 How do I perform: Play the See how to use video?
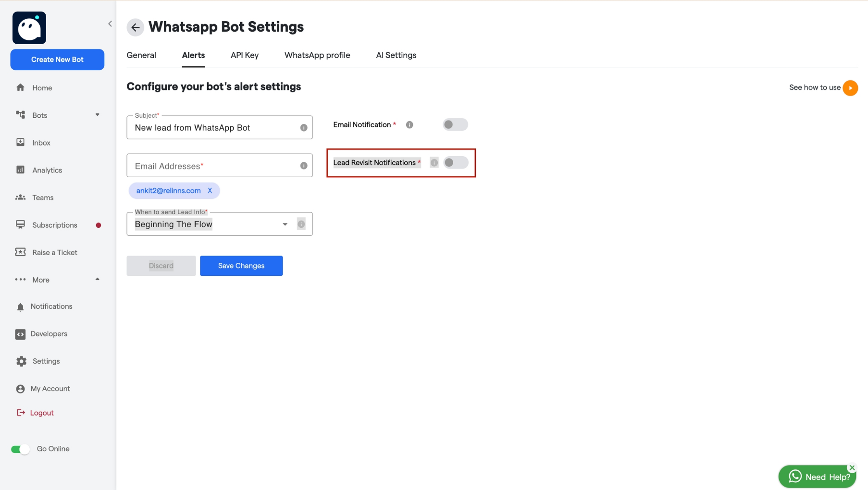850,88
